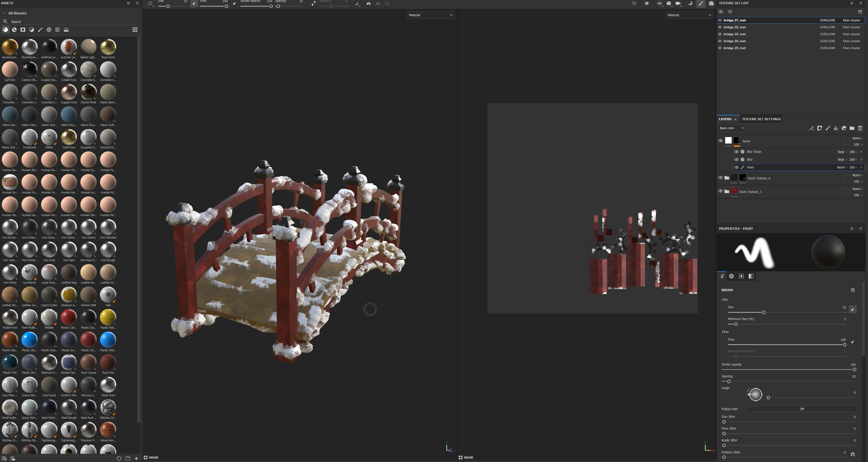This screenshot has width=868, height=462.
Task: Turn Follow Path off in brush properties
Action: (801, 409)
